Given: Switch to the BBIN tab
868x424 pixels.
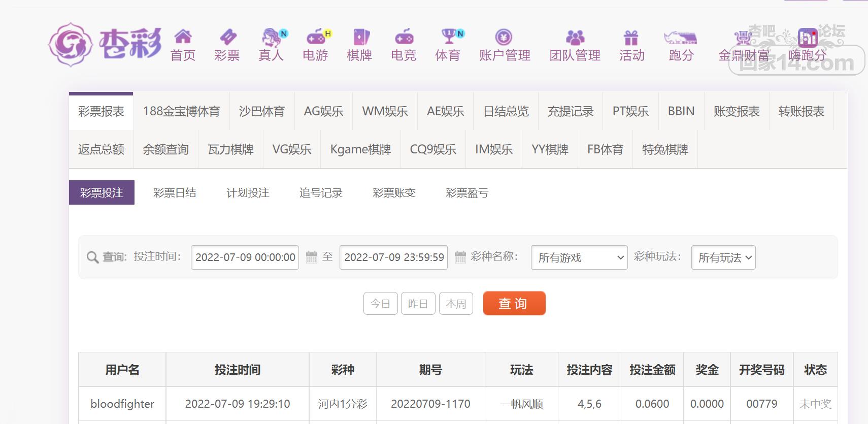Looking at the screenshot, I should 681,111.
